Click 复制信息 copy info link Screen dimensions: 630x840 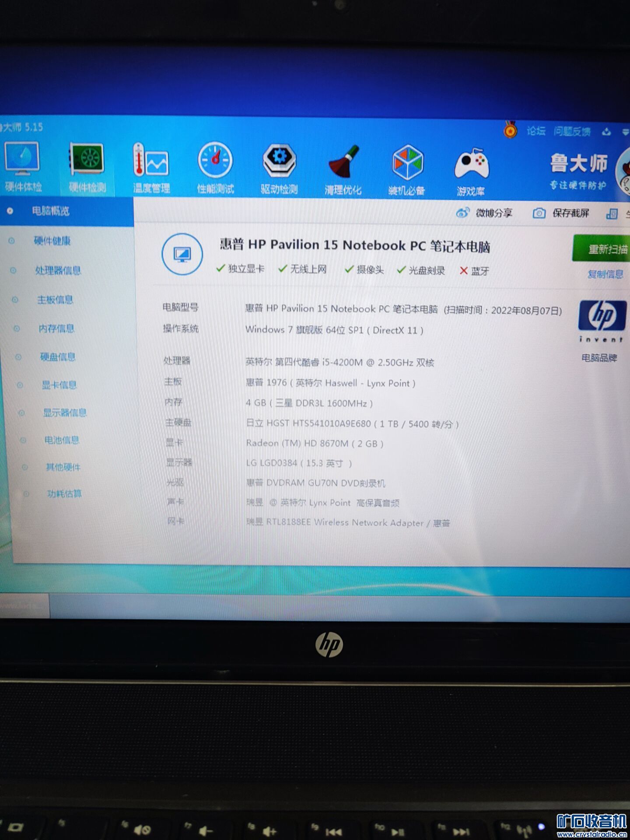coord(605,274)
